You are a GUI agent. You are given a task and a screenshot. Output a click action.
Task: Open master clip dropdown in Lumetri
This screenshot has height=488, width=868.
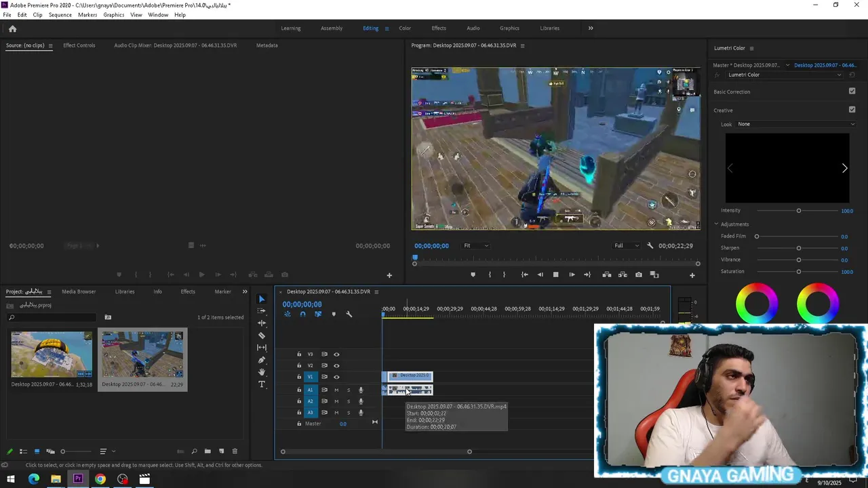click(787, 65)
